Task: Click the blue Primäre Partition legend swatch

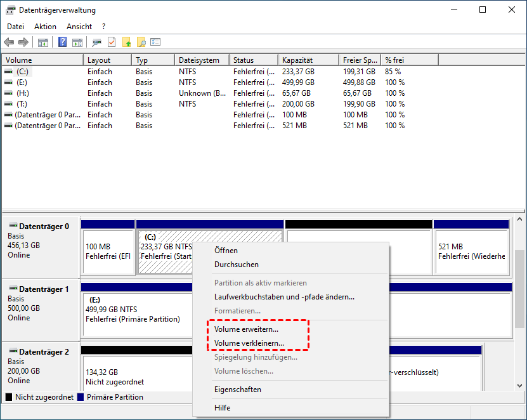Action: [81, 397]
